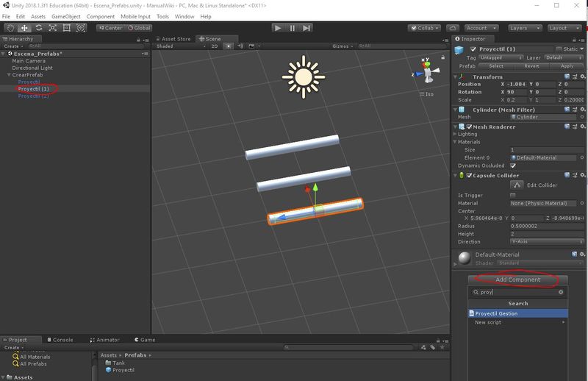Image resolution: width=588 pixels, height=381 pixels.
Task: Open the Shaded draw mode dropdown
Action: [x=181, y=46]
